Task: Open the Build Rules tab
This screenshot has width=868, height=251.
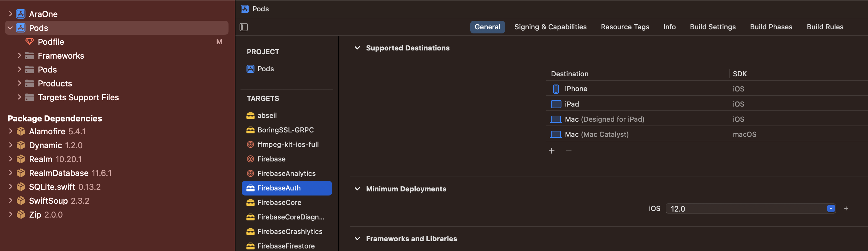Action: (x=825, y=27)
